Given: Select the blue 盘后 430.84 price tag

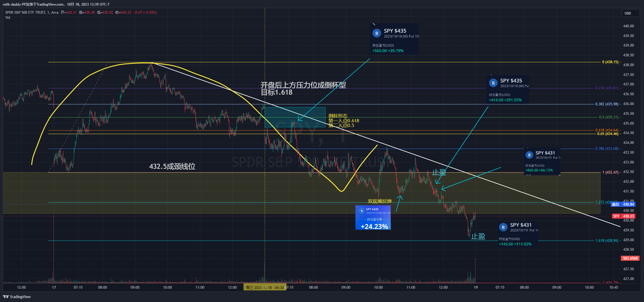Looking at the screenshot, I should [x=624, y=204].
